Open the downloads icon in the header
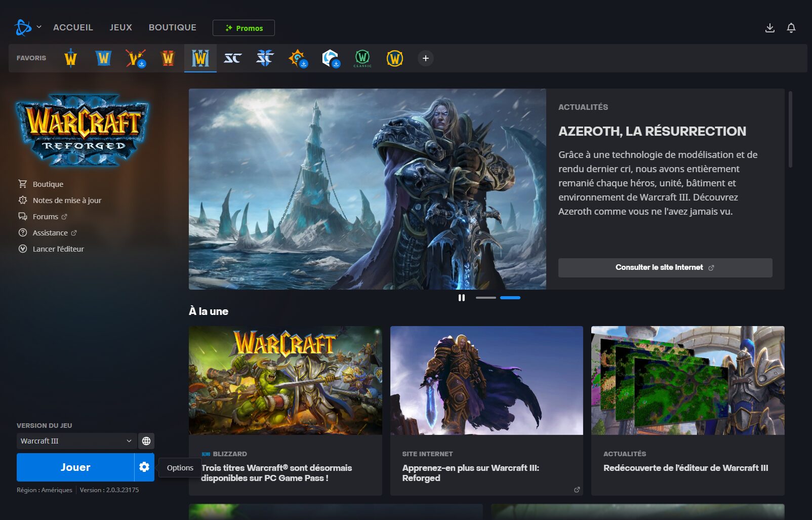Image resolution: width=812 pixels, height=520 pixels. click(x=769, y=28)
